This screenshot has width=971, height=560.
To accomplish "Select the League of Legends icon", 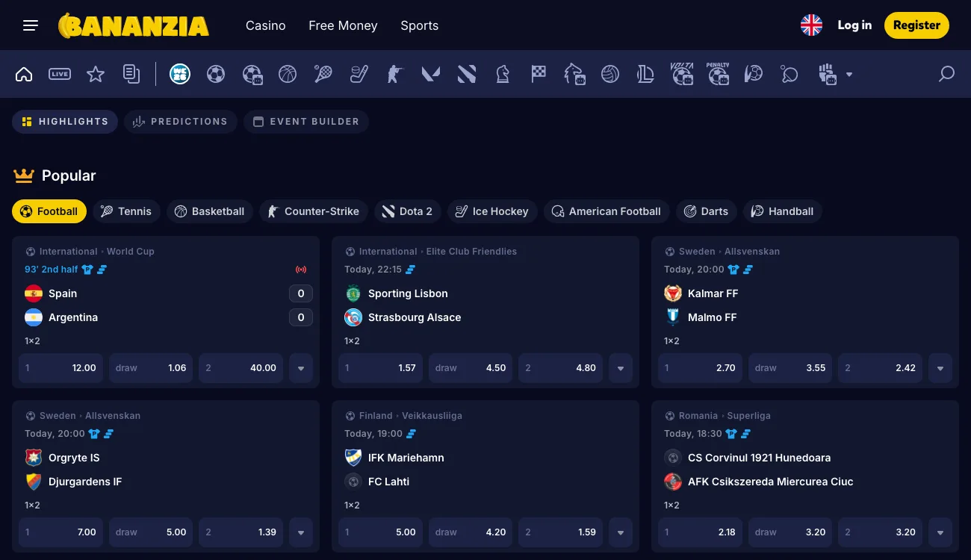I will click(646, 74).
